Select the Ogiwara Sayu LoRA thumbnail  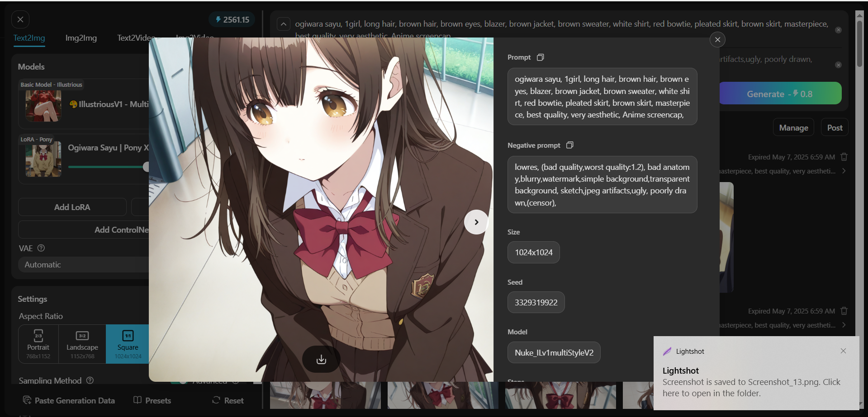(x=43, y=159)
